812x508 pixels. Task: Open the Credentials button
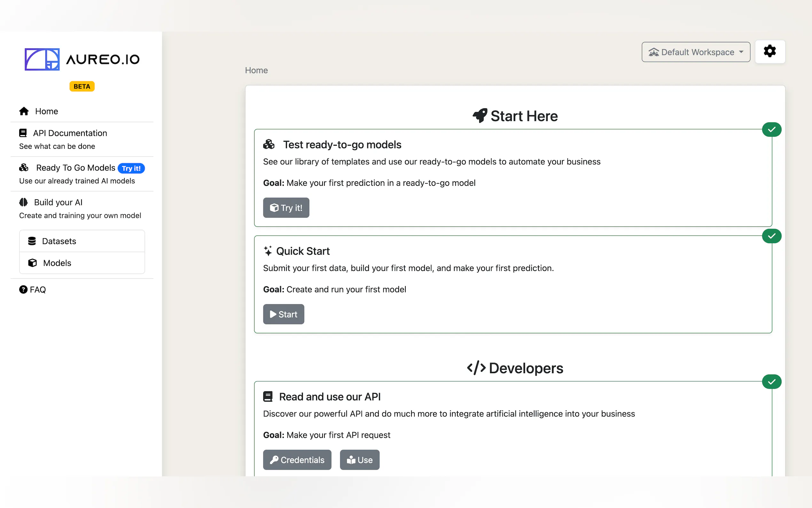297,460
